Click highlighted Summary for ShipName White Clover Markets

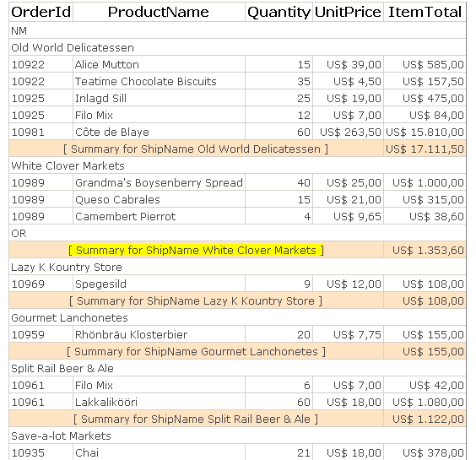(x=196, y=250)
